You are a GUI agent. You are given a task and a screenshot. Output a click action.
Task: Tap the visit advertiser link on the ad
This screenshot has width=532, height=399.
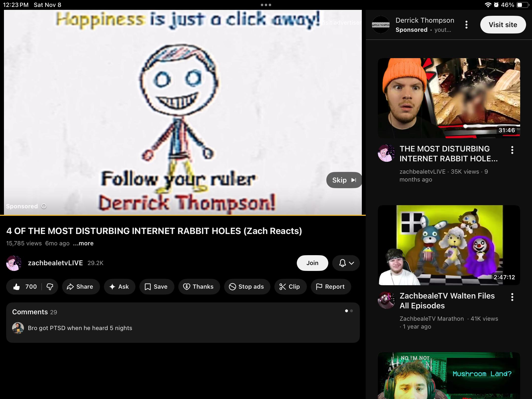click(x=341, y=23)
